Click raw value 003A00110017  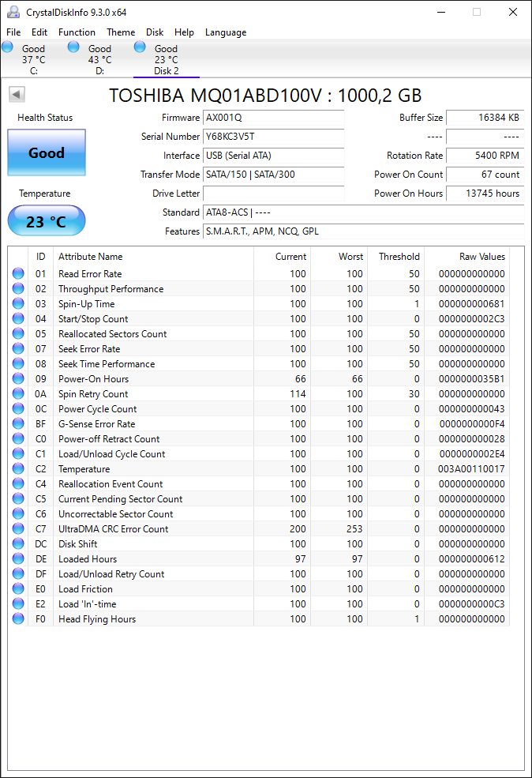click(x=471, y=469)
